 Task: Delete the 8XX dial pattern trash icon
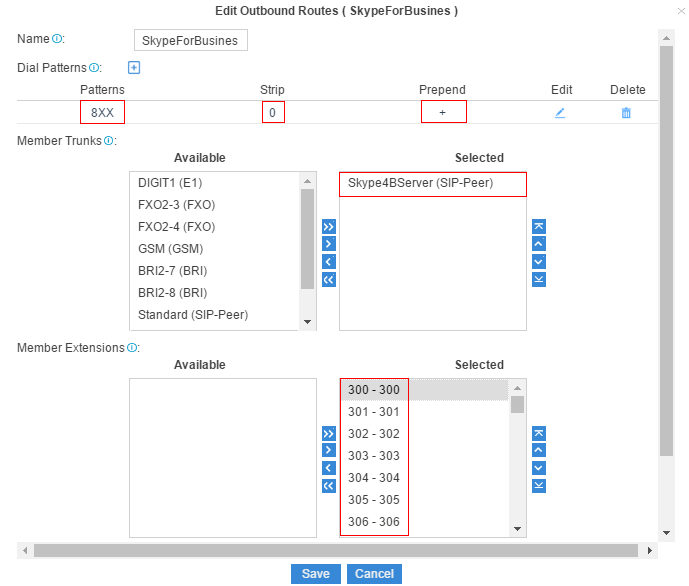[x=626, y=113]
